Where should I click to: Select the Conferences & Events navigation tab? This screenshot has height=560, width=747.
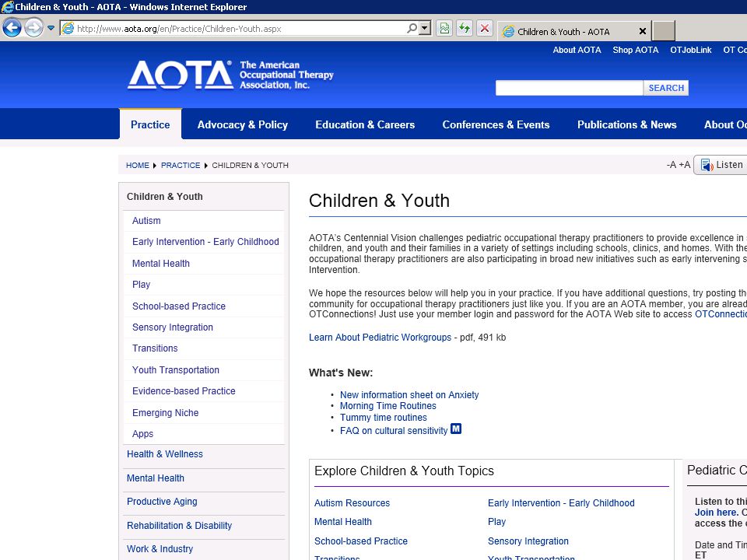[496, 124]
